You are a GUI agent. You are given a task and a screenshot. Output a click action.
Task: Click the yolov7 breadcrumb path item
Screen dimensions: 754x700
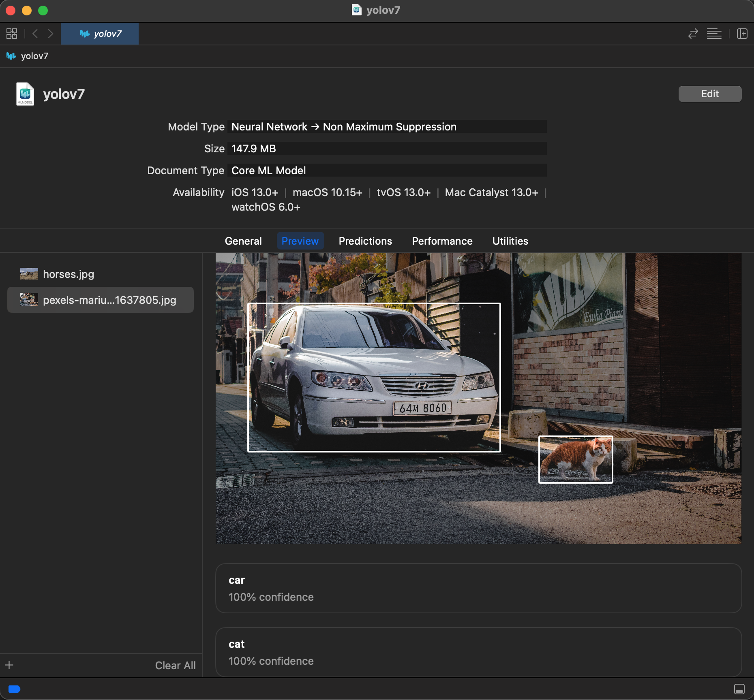34,56
